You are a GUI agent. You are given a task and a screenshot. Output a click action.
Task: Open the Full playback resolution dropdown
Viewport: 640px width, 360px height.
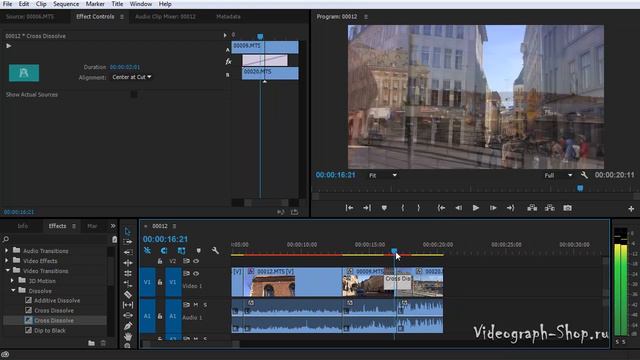click(x=558, y=175)
